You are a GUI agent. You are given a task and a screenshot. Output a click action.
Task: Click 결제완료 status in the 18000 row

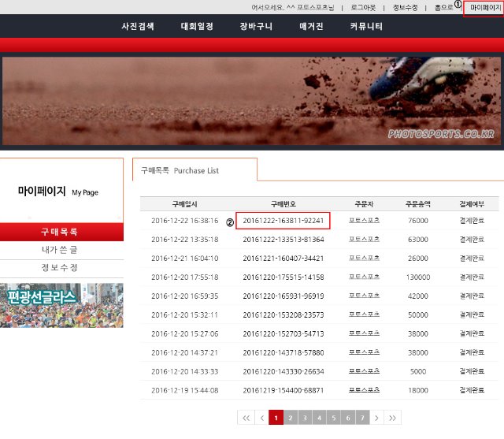(x=472, y=390)
